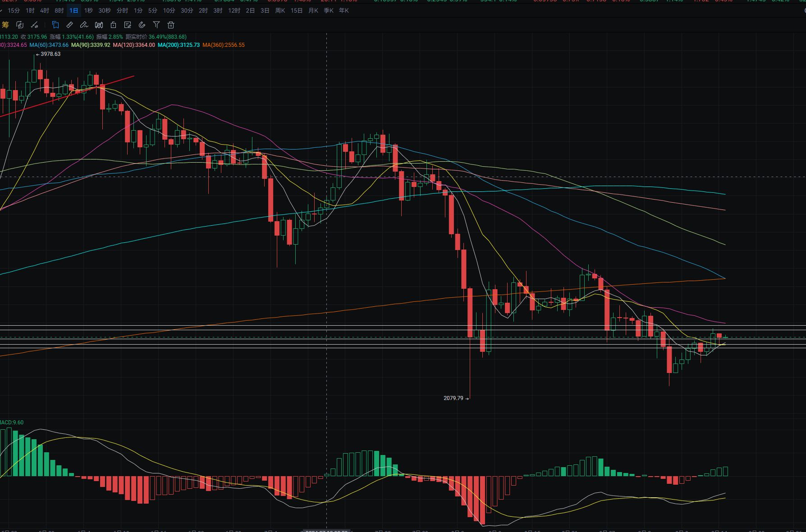
Task: Open the 筹 chip distribution icon
Action: click(x=5, y=25)
